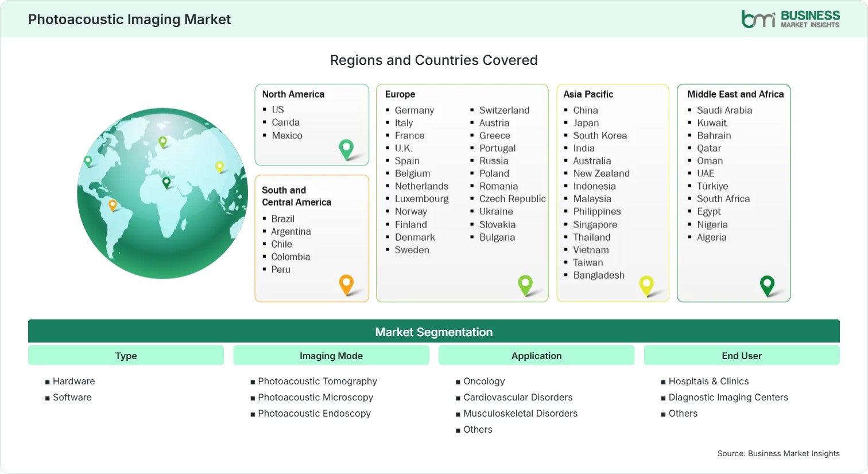Image resolution: width=868 pixels, height=474 pixels.
Task: Click Türkiye in Middle East list
Action: point(712,186)
